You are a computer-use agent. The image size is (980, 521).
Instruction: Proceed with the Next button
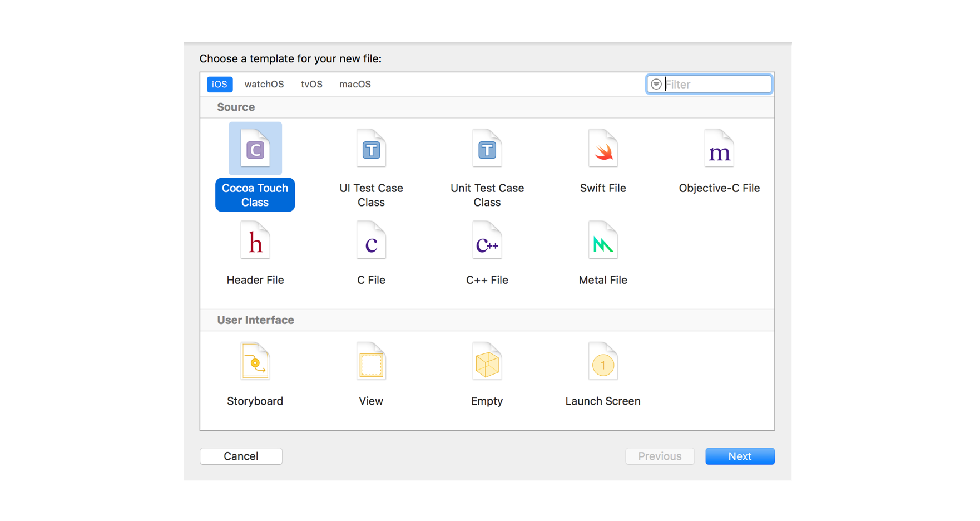tap(740, 456)
